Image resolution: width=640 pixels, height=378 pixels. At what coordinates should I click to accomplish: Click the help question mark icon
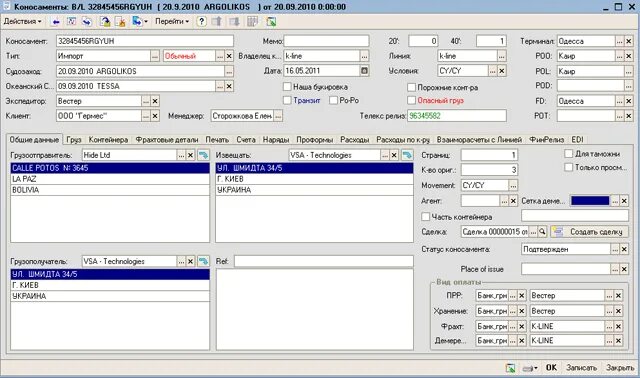point(201,22)
